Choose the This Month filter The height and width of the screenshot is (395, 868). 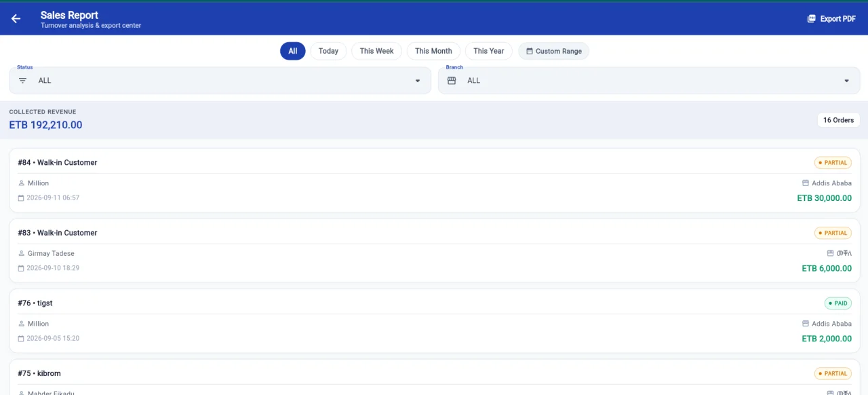[433, 51]
